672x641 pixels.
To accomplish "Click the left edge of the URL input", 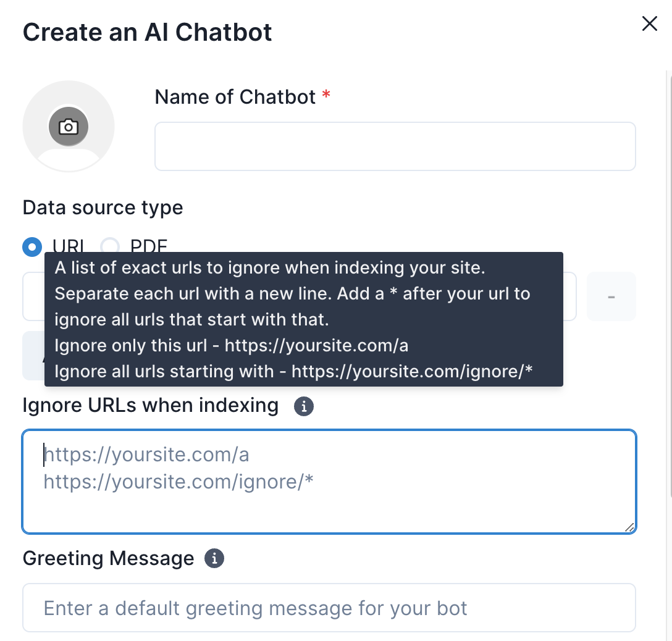I will pos(33,296).
